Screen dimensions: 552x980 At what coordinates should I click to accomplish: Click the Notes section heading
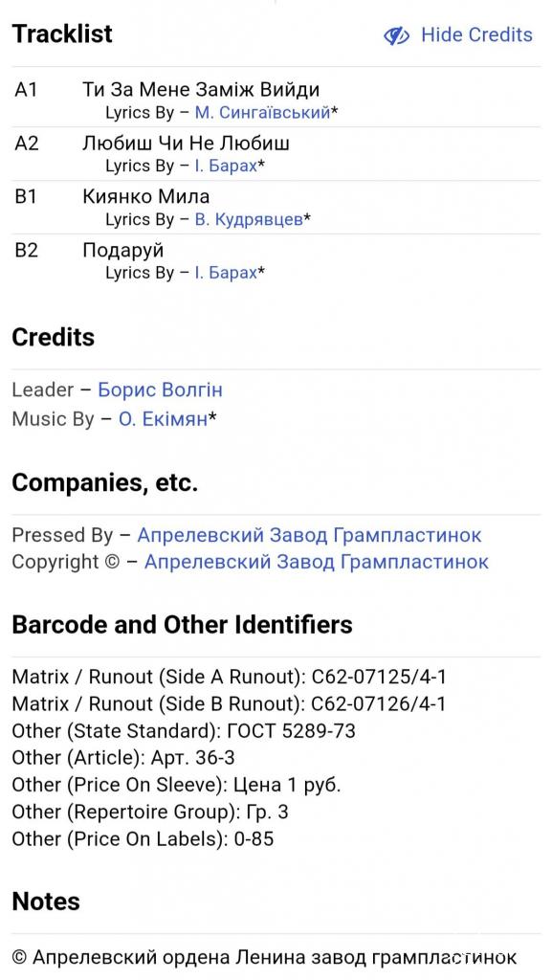[46, 902]
